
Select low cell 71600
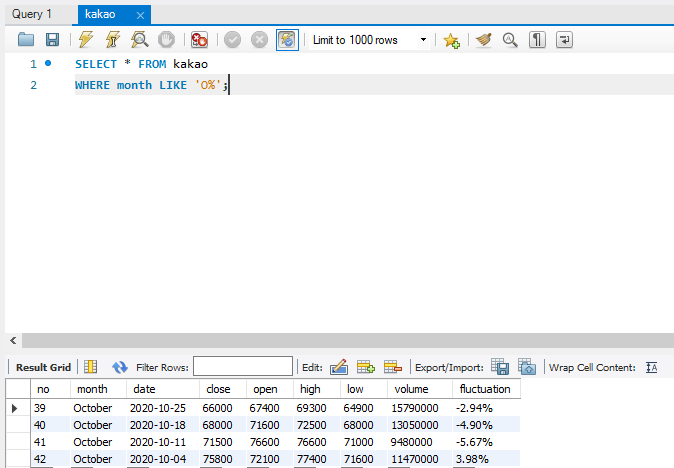pyautogui.click(x=364, y=459)
